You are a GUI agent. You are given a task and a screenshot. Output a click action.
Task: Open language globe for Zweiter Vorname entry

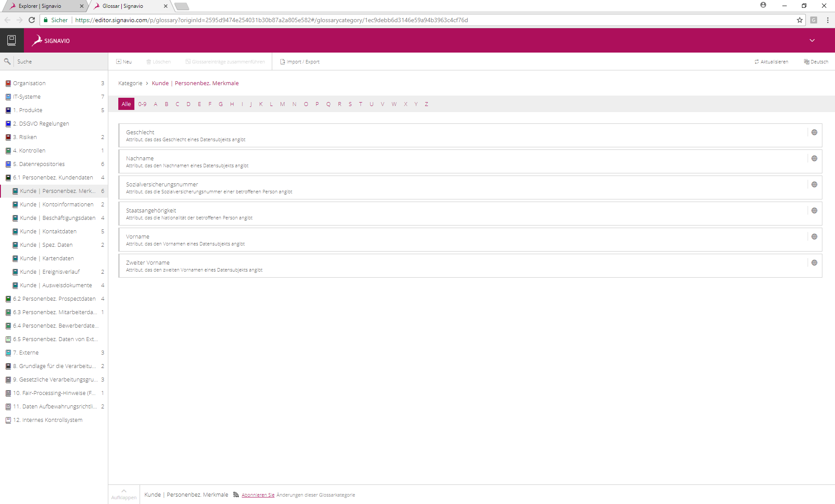tap(814, 263)
